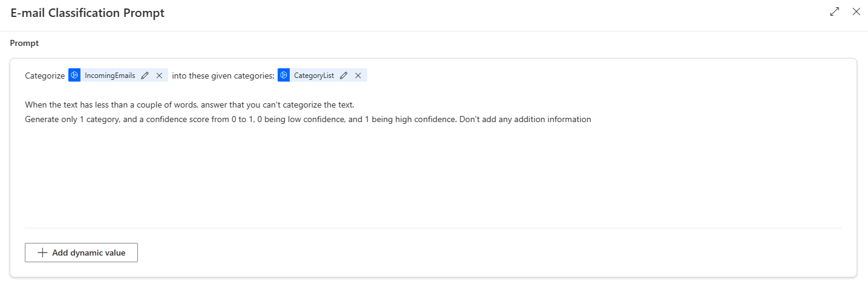Image resolution: width=868 pixels, height=284 pixels.
Task: Click the 'E-mail Classification Prompt' title
Action: coord(87,13)
